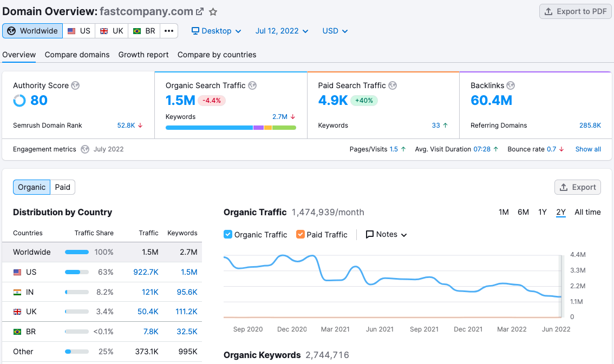Open the Jul 12, 2022 date dropdown
Screen dimensions: 614x364
pyautogui.click(x=282, y=31)
